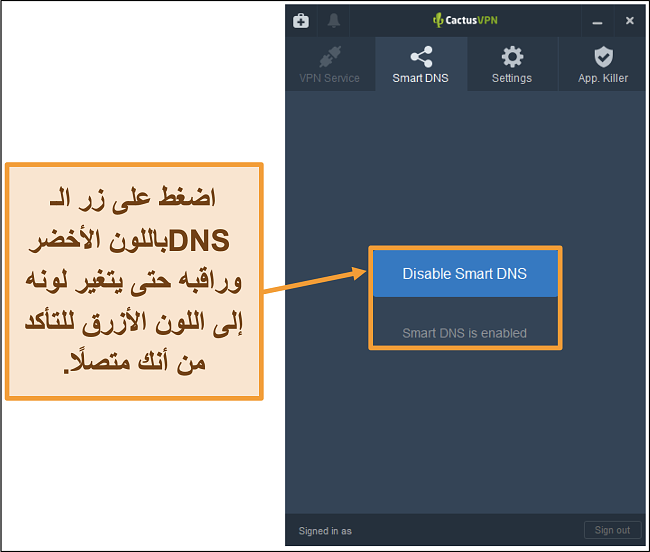Screen dimensions: 650x552
Task: Click the CactusVPN logo in title bar
Action: pos(465,20)
